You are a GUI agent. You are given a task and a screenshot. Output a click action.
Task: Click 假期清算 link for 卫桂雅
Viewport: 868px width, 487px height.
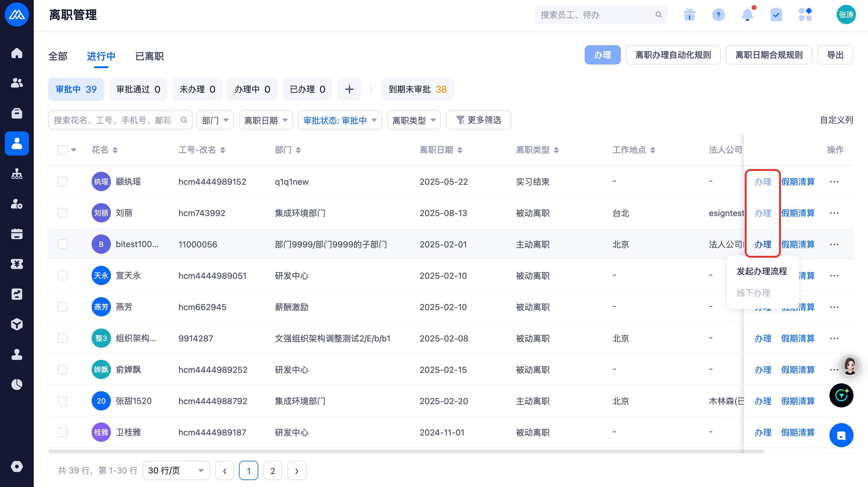(797, 432)
